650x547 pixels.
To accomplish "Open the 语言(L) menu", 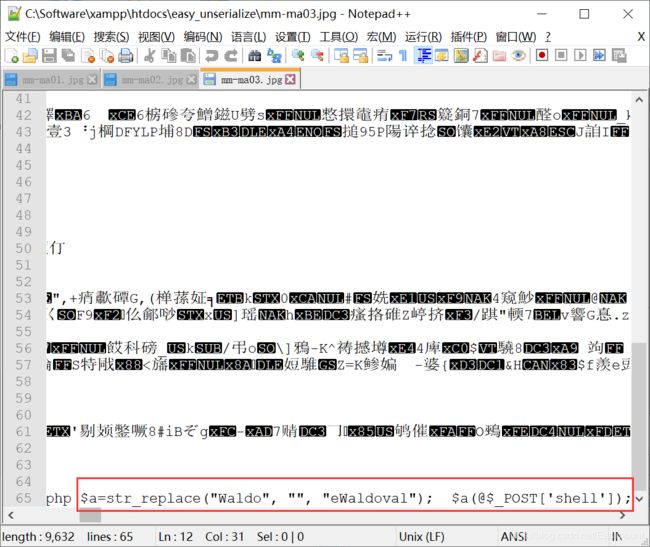I will coord(248,37).
